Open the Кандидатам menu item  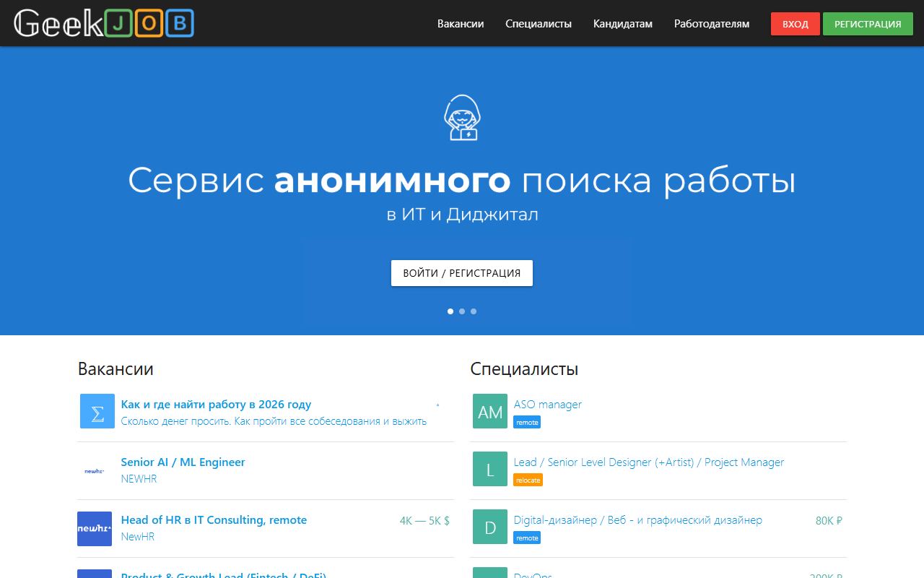(x=623, y=24)
